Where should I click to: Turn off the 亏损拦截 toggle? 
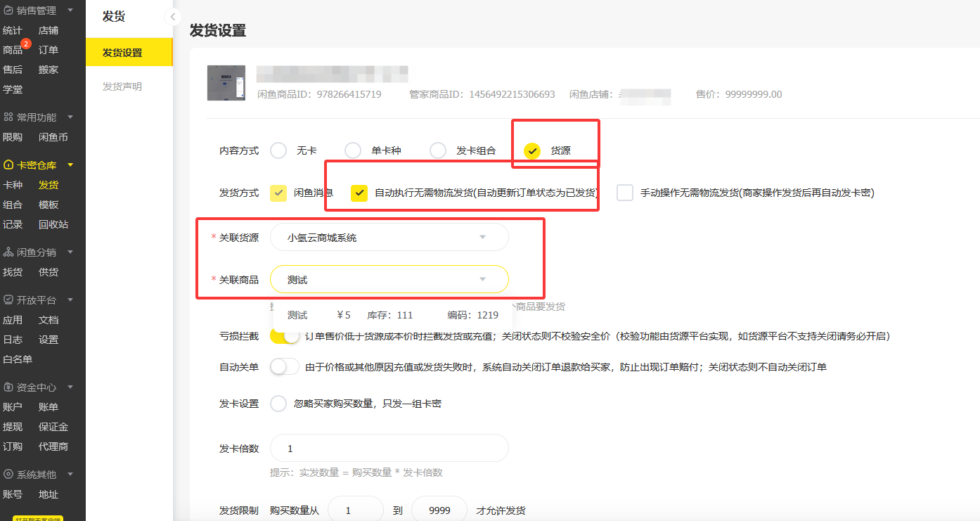point(284,337)
